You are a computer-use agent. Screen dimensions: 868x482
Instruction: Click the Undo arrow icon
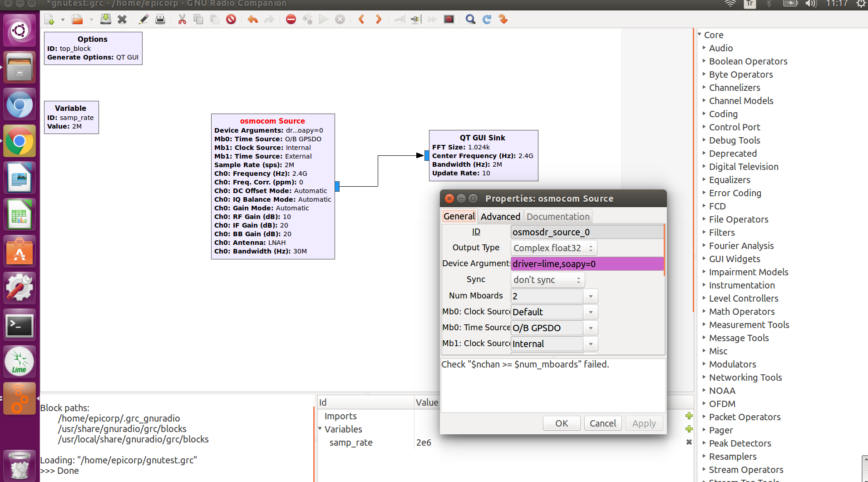click(x=253, y=19)
